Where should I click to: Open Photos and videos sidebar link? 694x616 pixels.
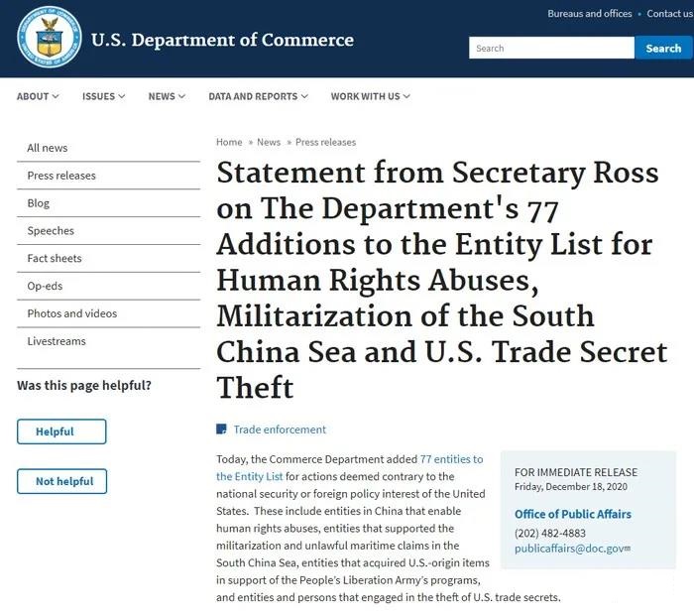tap(71, 313)
